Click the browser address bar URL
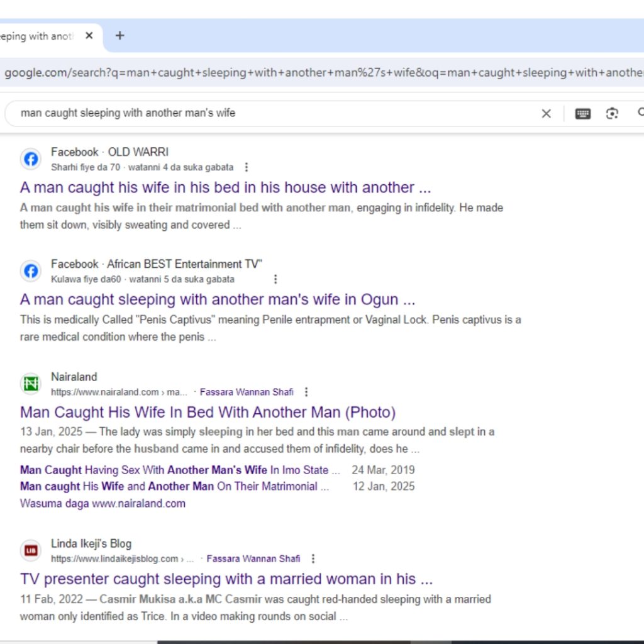The width and height of the screenshot is (644, 644). pos(324,73)
